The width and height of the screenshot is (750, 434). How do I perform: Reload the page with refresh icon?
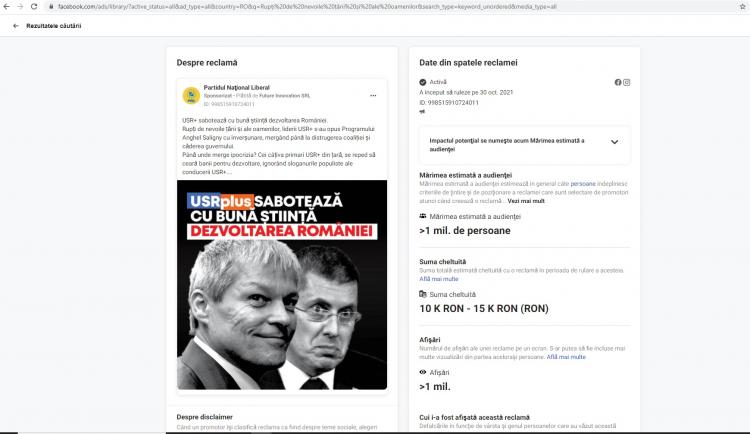34,7
